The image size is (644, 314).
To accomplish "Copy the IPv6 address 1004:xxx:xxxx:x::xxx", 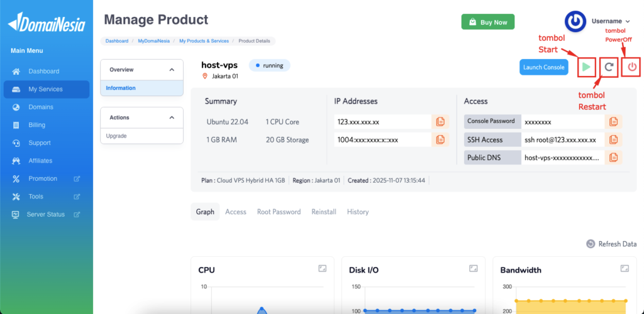I will click(x=440, y=140).
